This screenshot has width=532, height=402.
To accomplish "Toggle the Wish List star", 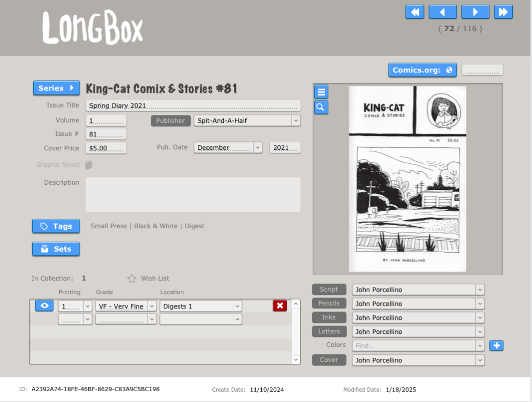I will (x=131, y=278).
